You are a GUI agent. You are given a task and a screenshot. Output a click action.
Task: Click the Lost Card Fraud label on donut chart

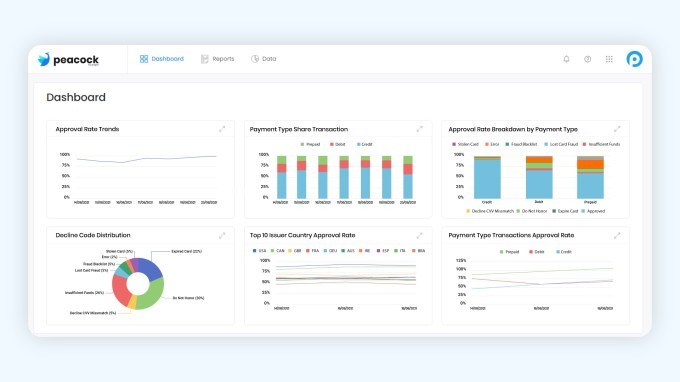pos(92,271)
